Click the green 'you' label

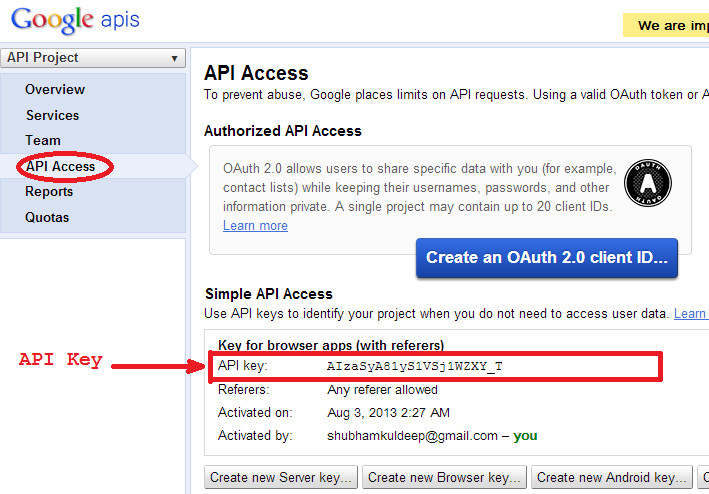click(525, 436)
